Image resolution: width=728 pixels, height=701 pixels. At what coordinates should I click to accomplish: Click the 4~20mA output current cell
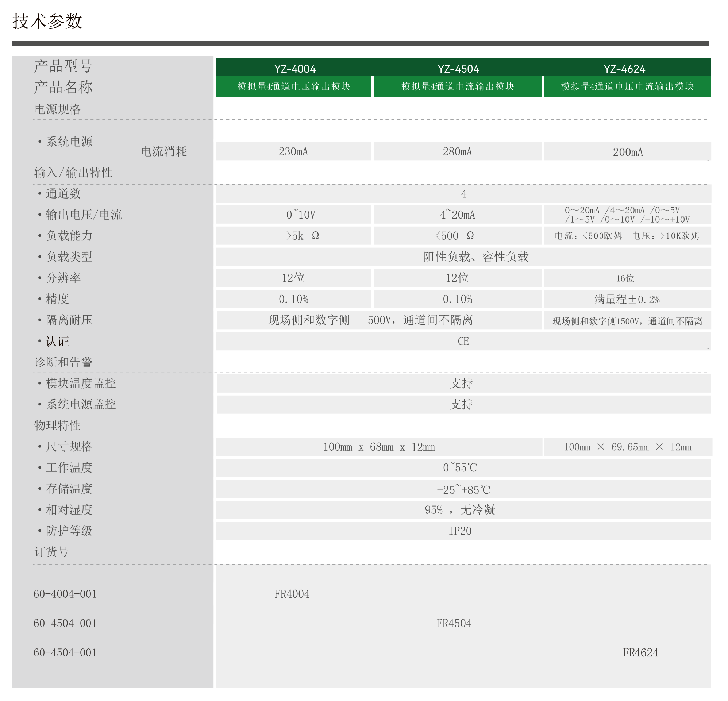point(457,215)
